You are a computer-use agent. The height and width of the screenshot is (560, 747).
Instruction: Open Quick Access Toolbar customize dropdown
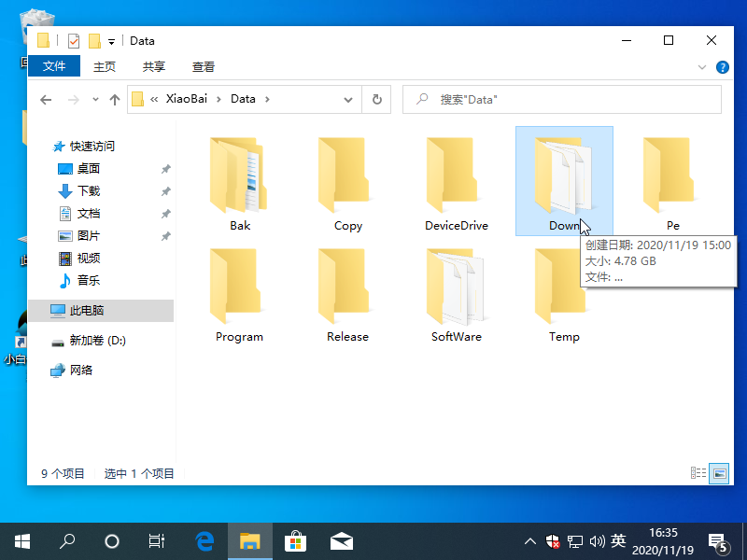click(x=111, y=41)
